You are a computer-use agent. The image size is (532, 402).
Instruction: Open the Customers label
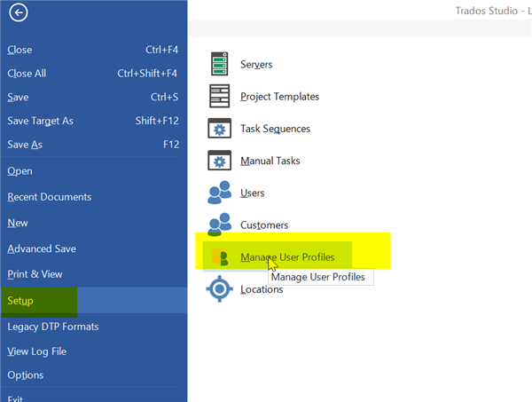[x=264, y=225]
